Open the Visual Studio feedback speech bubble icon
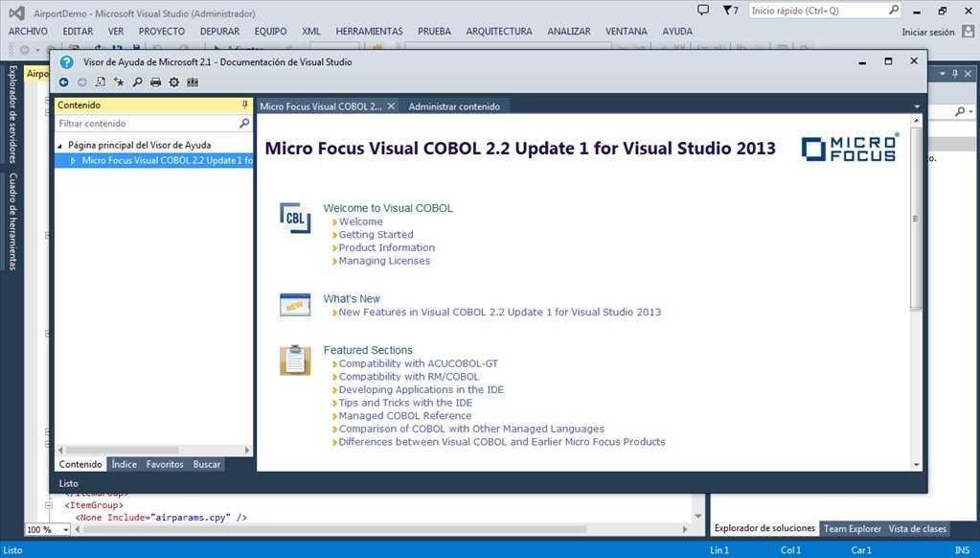Image resolution: width=980 pixels, height=558 pixels. (703, 10)
